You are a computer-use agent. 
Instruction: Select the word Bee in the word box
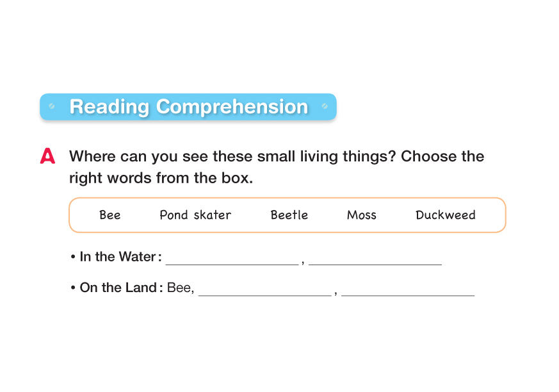(110, 215)
